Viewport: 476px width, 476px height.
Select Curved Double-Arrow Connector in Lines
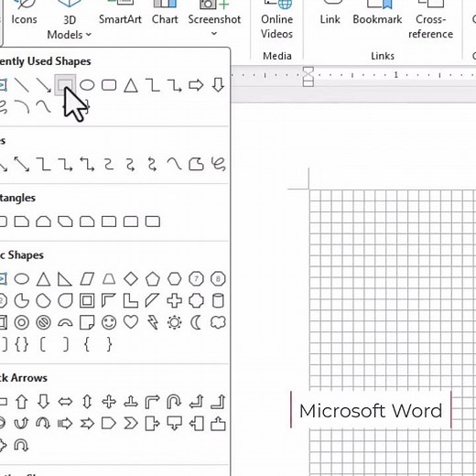(152, 164)
